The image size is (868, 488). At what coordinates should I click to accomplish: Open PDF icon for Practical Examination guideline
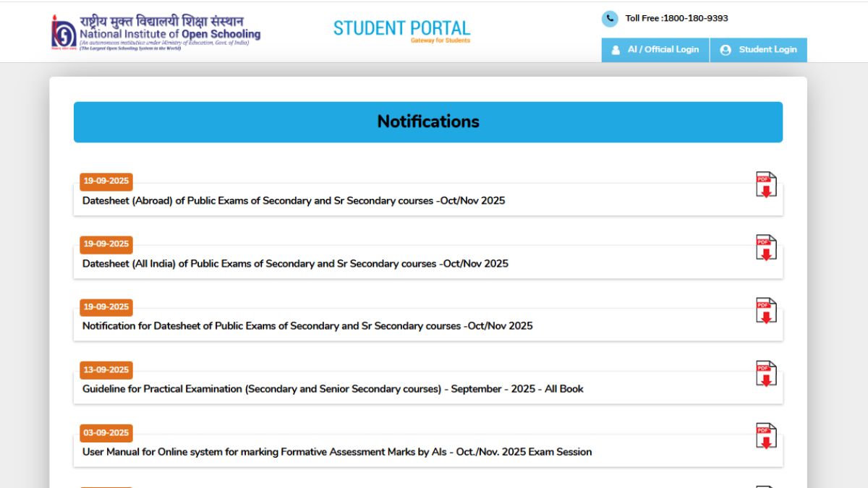[766, 373]
